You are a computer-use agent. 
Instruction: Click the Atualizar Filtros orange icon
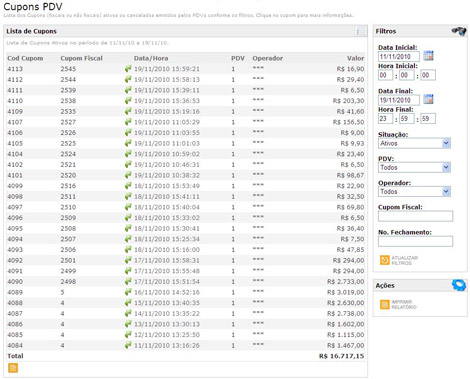coord(385,260)
